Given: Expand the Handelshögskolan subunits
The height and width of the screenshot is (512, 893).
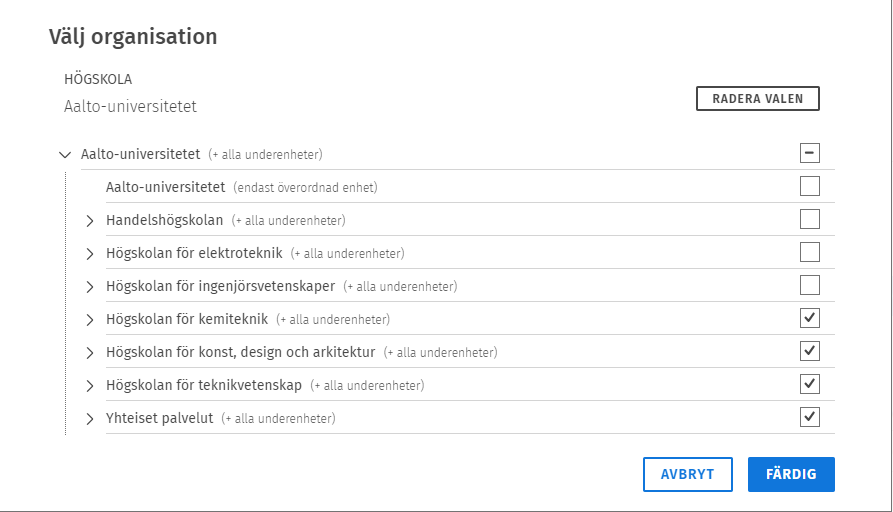Looking at the screenshot, I should click(x=89, y=220).
